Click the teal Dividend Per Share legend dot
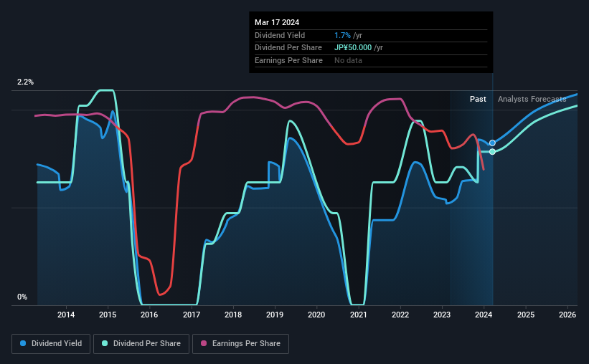 click(105, 343)
